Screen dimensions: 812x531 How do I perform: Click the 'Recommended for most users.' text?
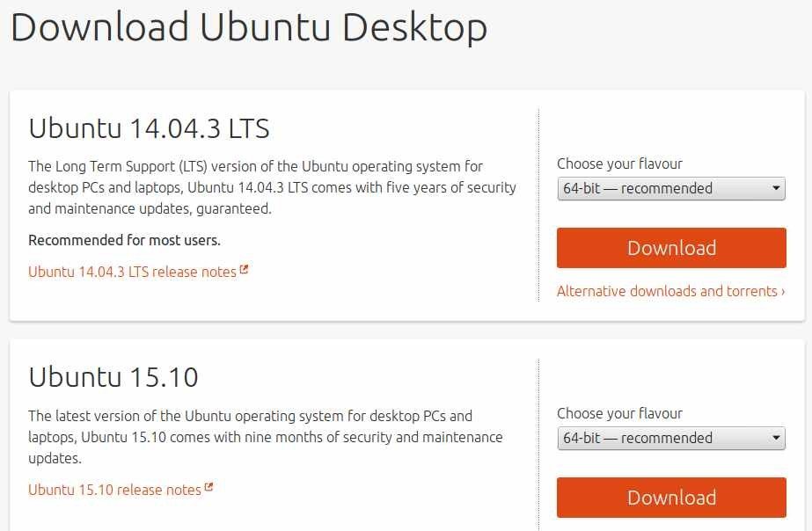(124, 240)
